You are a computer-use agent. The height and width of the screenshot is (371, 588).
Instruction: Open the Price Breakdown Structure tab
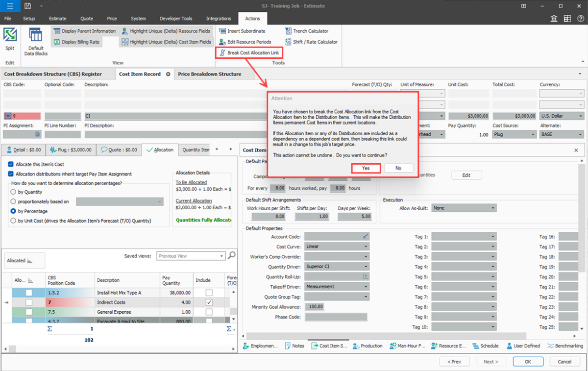tap(209, 74)
